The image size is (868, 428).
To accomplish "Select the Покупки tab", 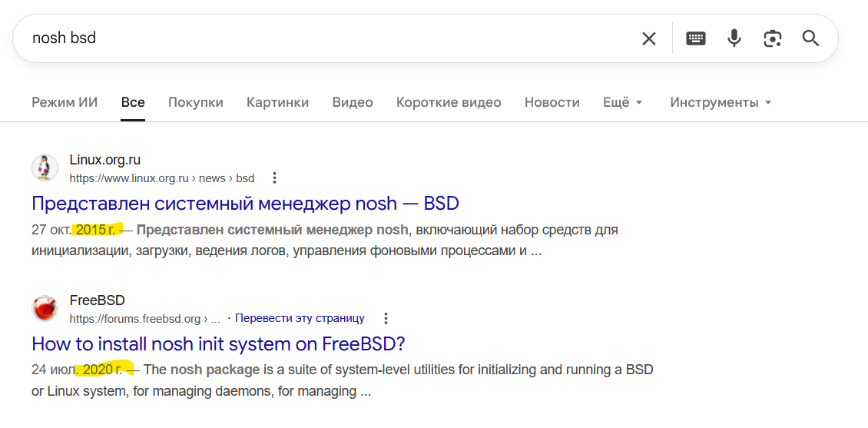I will [195, 102].
